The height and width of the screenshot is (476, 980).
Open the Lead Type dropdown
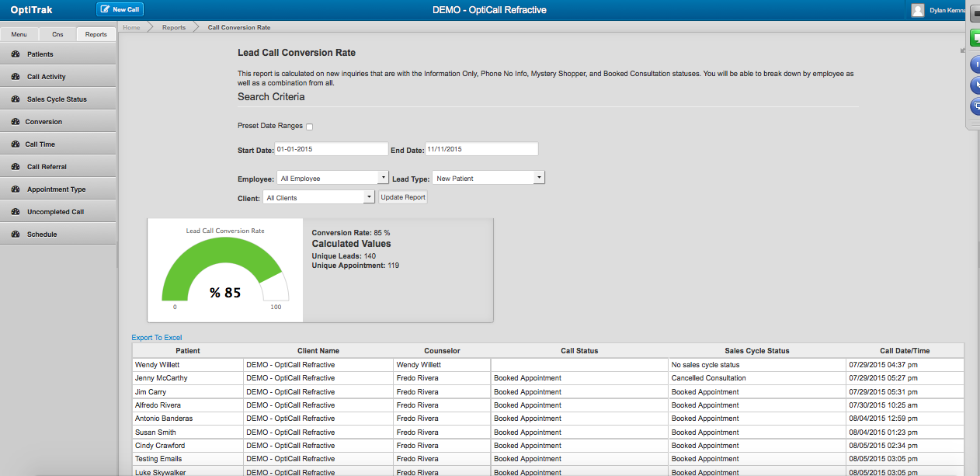[488, 178]
